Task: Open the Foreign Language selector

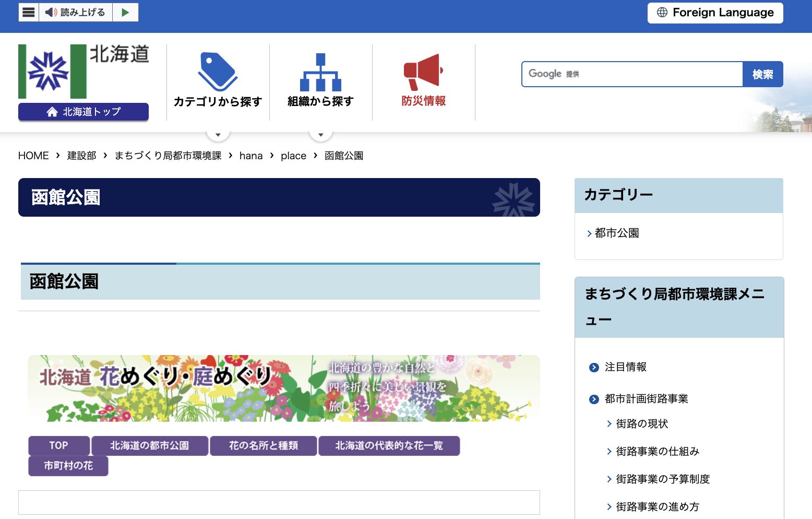Action: coord(715,13)
